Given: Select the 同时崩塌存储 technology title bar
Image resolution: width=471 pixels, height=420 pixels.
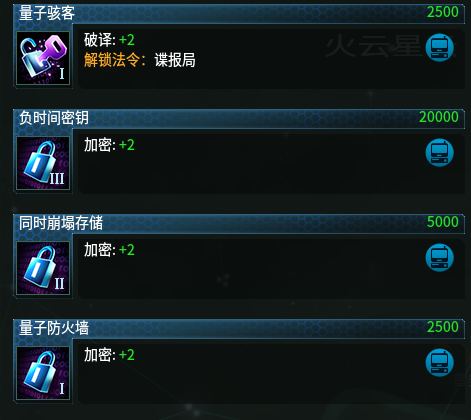Looking at the screenshot, I should point(239,223).
